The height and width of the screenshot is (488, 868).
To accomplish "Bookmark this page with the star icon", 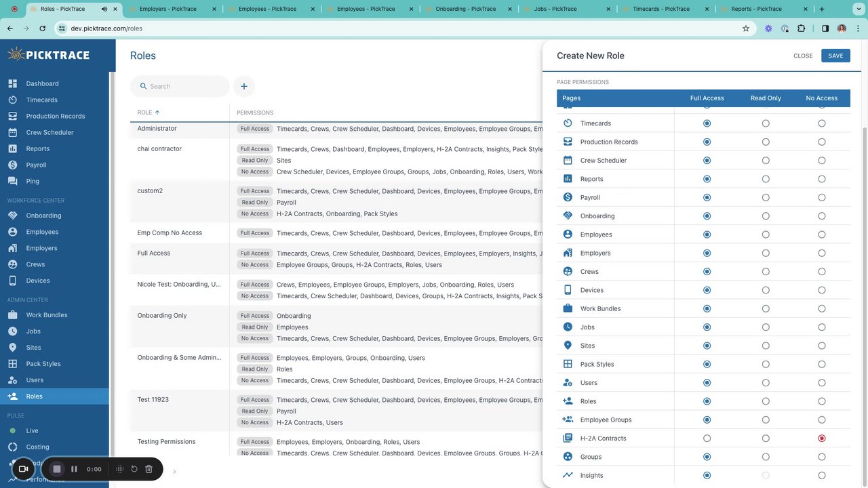I will (746, 28).
